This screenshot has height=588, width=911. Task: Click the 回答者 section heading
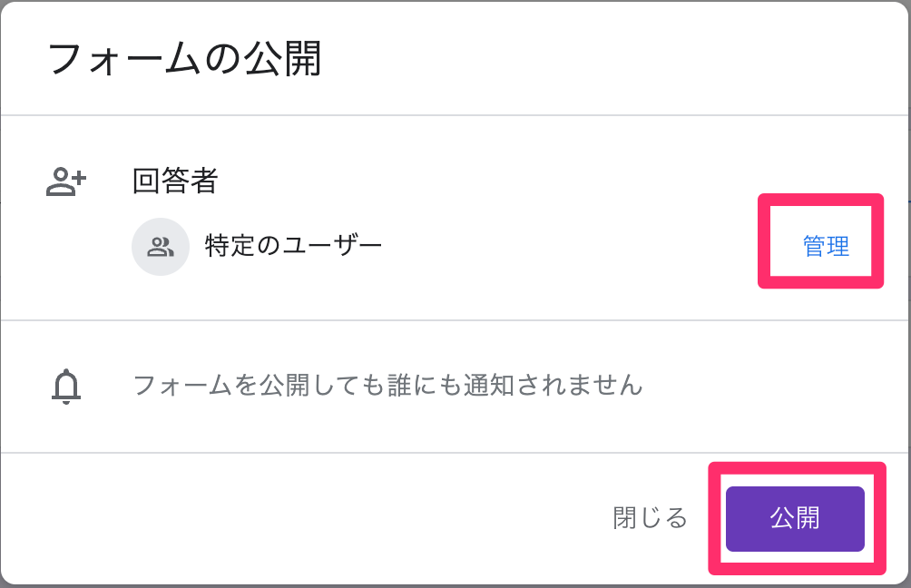coord(175,181)
